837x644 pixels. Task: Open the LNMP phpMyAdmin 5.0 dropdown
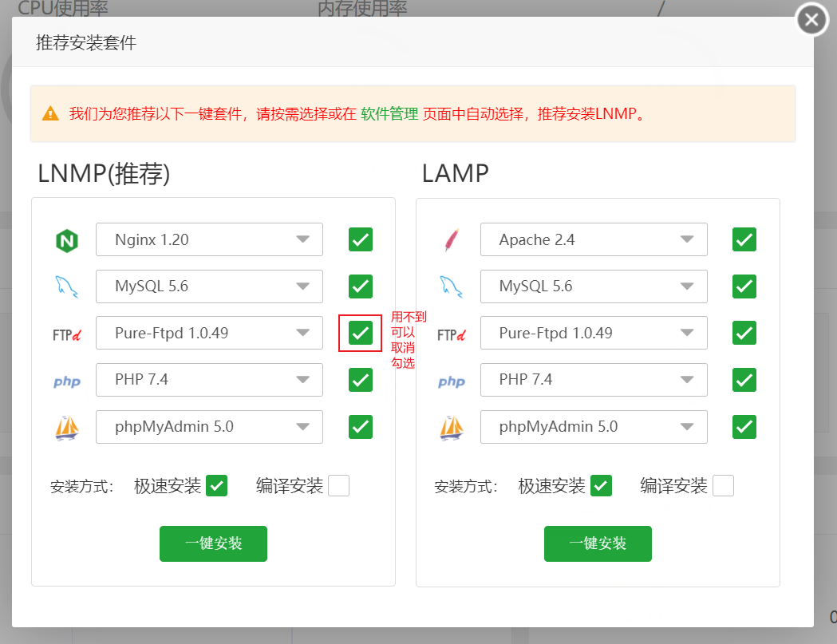(209, 427)
